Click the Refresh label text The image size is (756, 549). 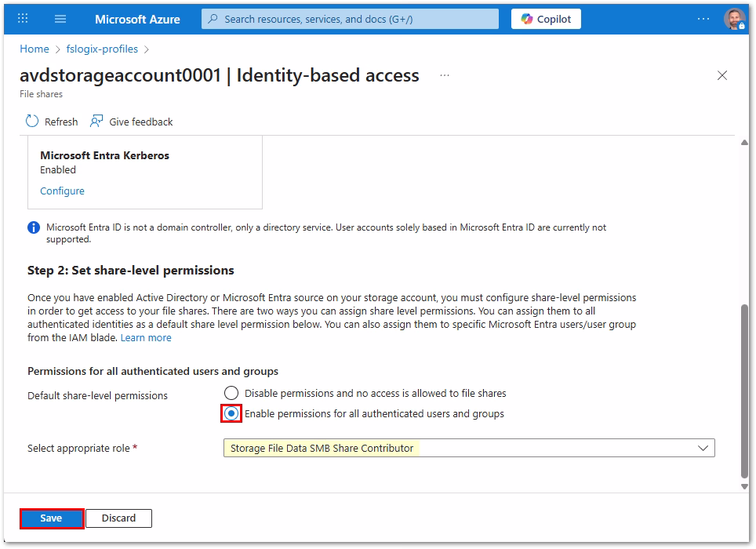point(61,122)
